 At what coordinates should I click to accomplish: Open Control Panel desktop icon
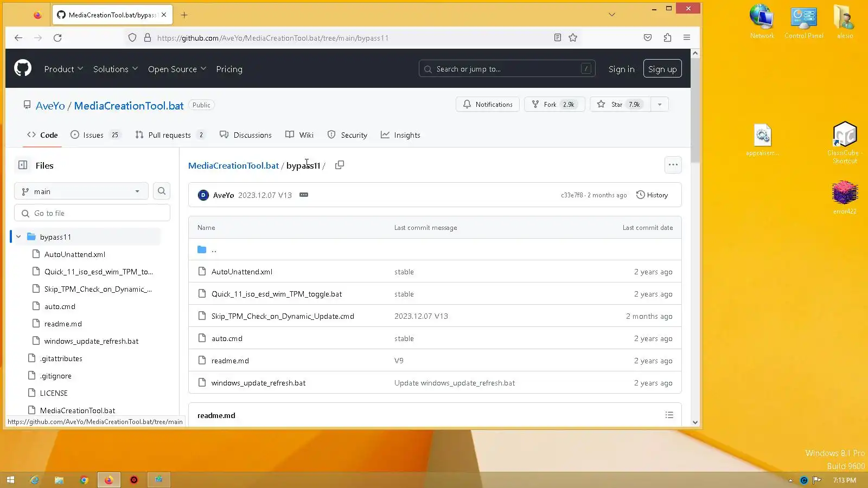804,22
